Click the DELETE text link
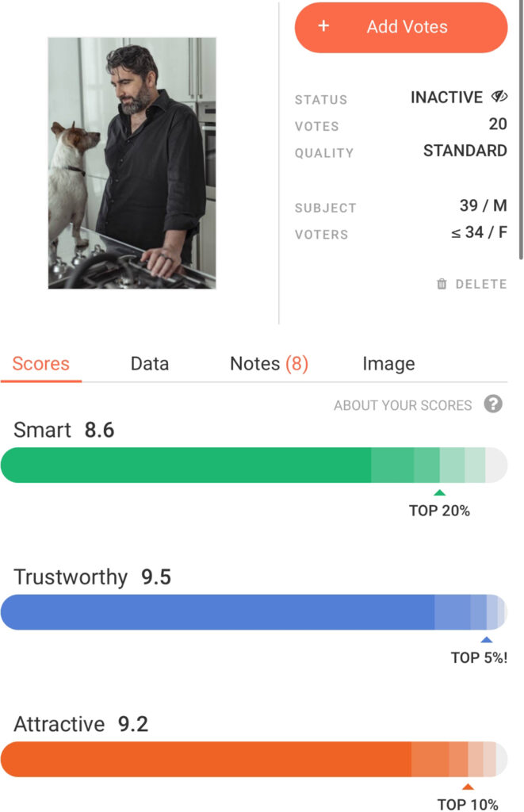524x812 pixels. coord(481,284)
